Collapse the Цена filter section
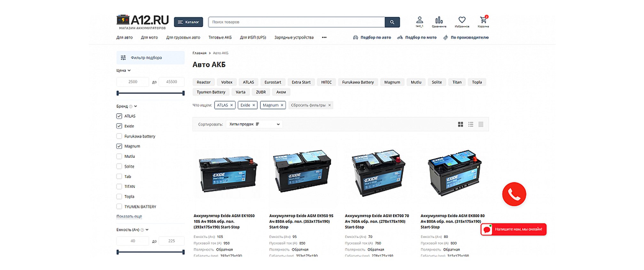 pyautogui.click(x=123, y=71)
